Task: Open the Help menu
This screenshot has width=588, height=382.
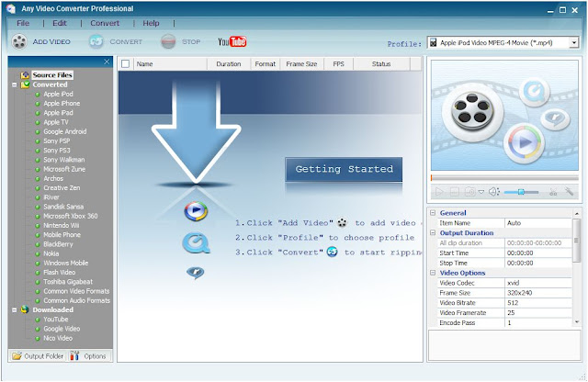Action: click(x=151, y=23)
